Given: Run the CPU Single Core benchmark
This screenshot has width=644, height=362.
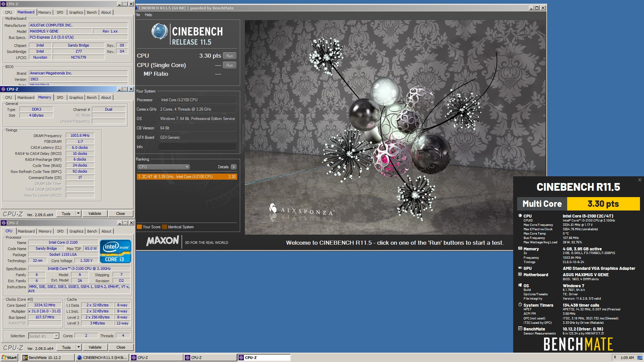Looking at the screenshot, I should click(x=229, y=65).
